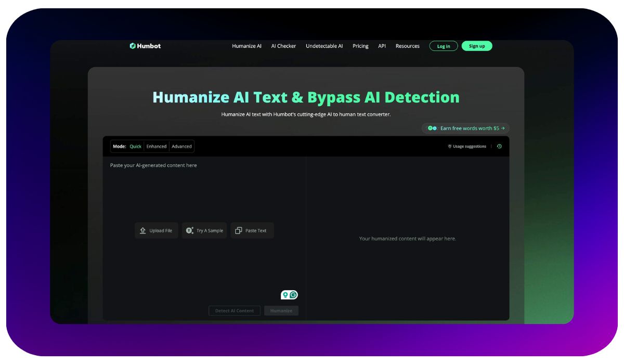Open the history clock icon
This screenshot has height=364, width=624.
[x=499, y=147]
